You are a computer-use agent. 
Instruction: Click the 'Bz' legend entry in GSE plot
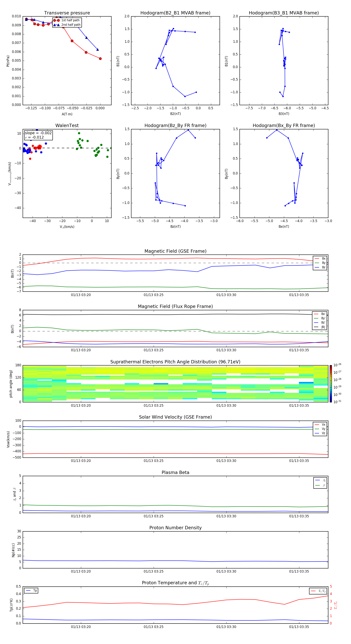(320, 267)
